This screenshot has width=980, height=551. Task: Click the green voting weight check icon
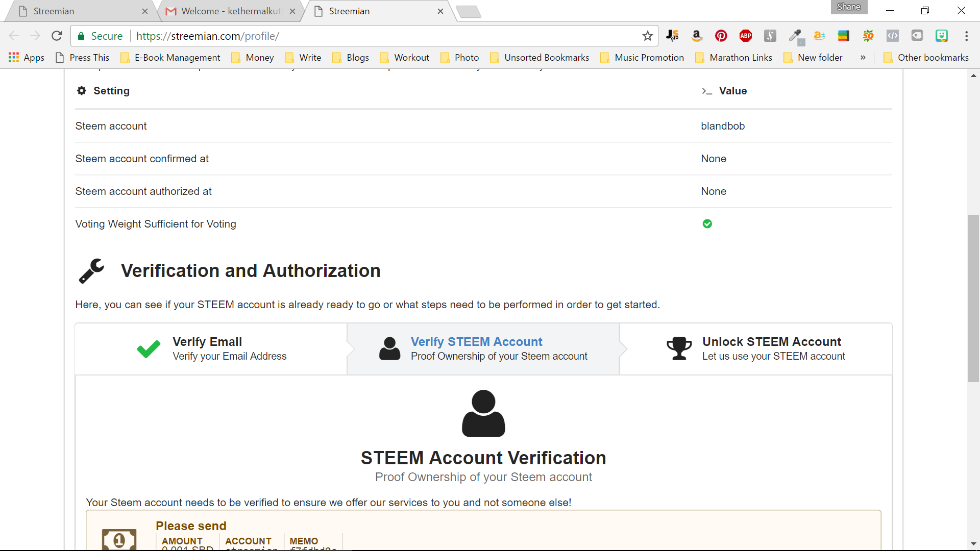click(707, 224)
